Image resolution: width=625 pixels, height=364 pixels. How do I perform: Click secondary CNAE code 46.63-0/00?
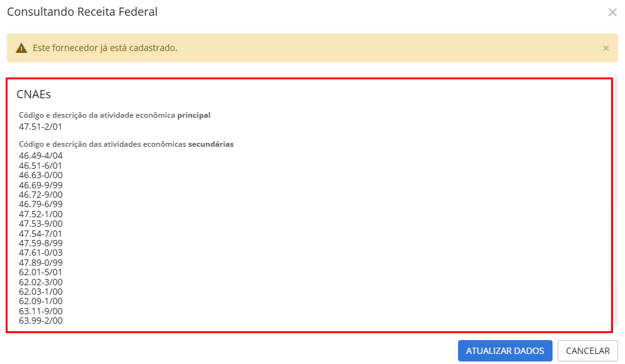point(41,175)
